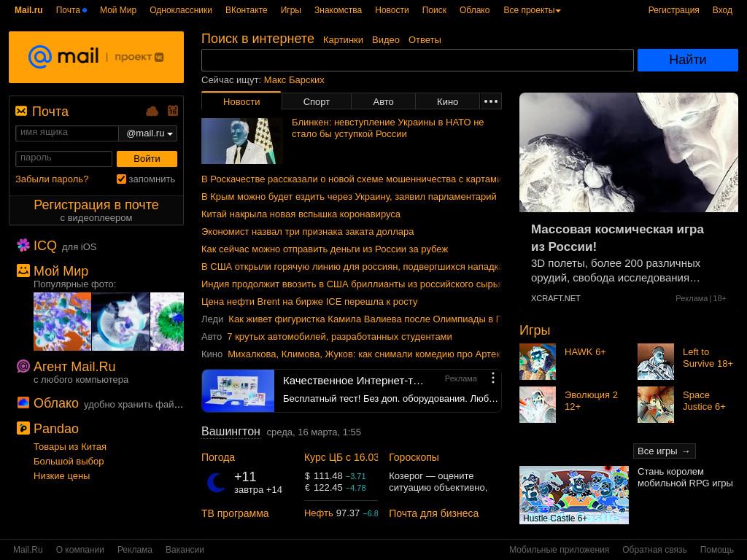The height and width of the screenshot is (560, 747).
Task: Click the Мой Мир smiley icon
Action: [x=23, y=271]
